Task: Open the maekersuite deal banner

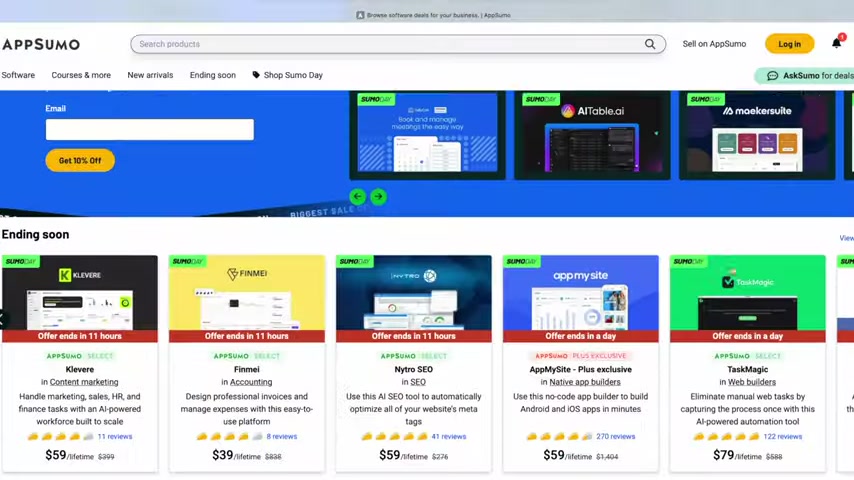Action: point(757,135)
